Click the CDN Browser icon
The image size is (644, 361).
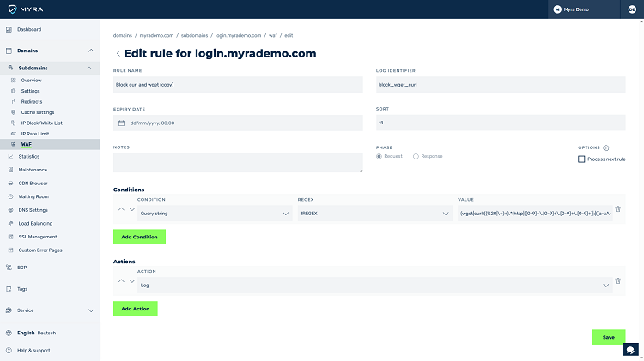tap(10, 183)
